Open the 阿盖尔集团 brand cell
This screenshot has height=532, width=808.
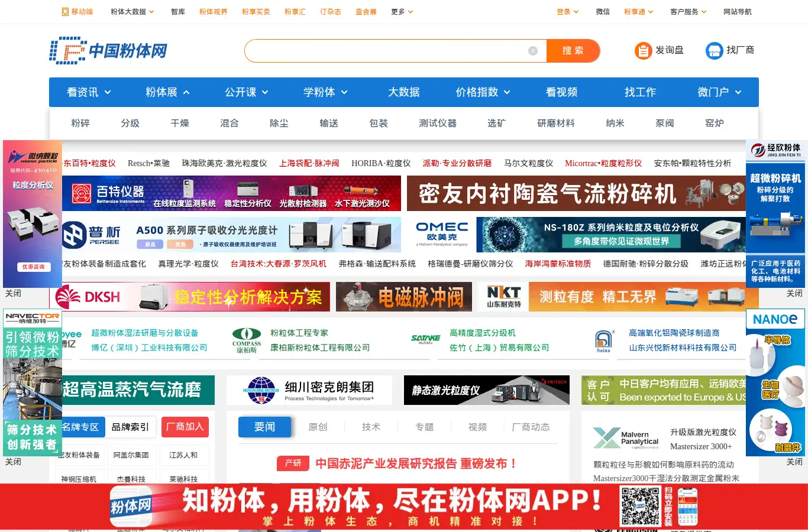point(131,455)
